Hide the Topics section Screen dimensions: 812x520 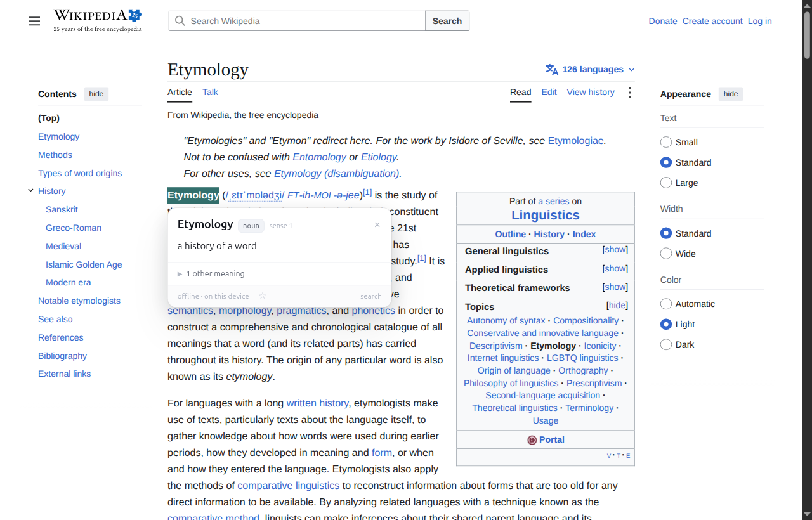617,306
